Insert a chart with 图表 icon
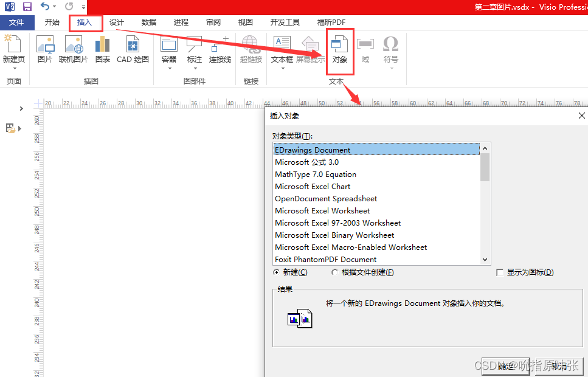The height and width of the screenshot is (377, 588). [102, 49]
